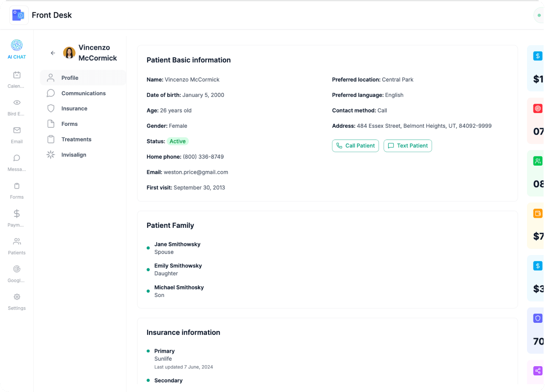Screen dimensions: 545x392
Task: Click the Front Desk app logo
Action: click(18, 15)
